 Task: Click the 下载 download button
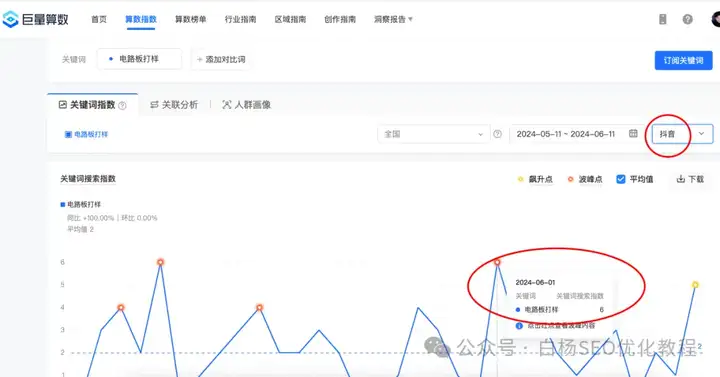tap(690, 179)
